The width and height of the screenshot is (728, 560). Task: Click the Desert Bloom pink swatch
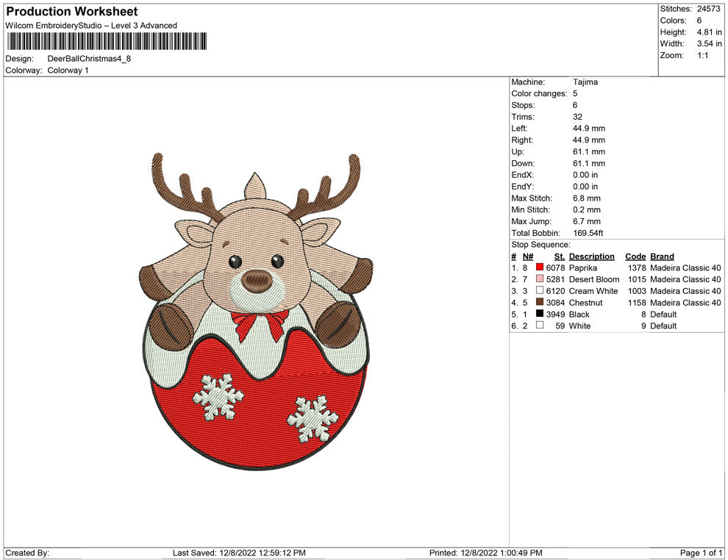540,279
